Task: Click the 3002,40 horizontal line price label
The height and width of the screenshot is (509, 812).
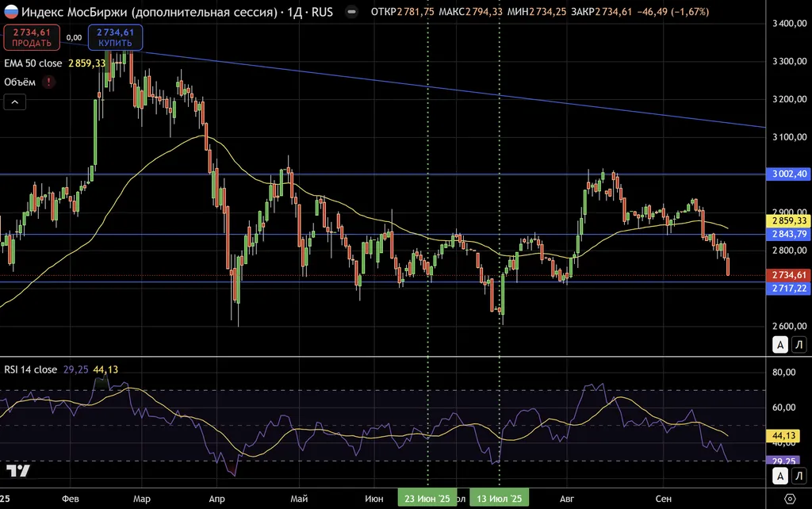Action: 788,174
